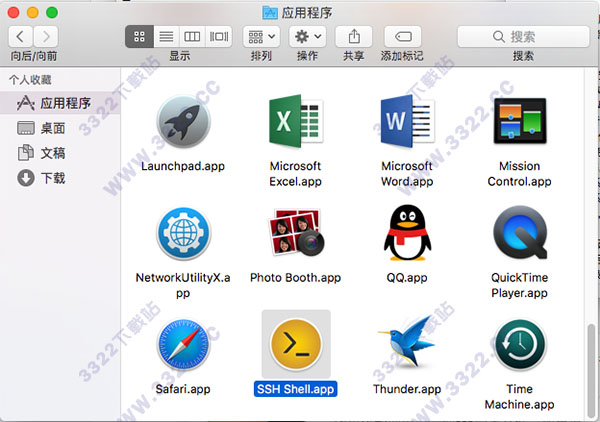This screenshot has width=600, height=422.
Task: Go forward with the right arrow button
Action: click(x=46, y=37)
